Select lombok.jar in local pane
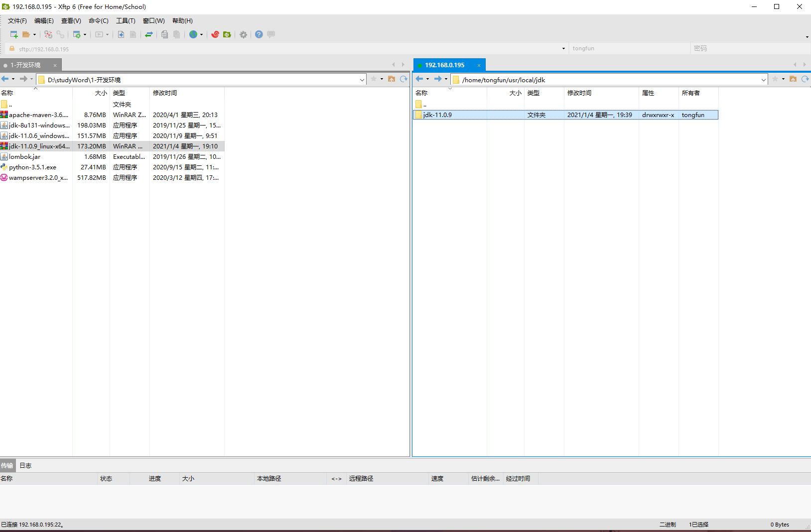This screenshot has height=532, width=811. 112,157
